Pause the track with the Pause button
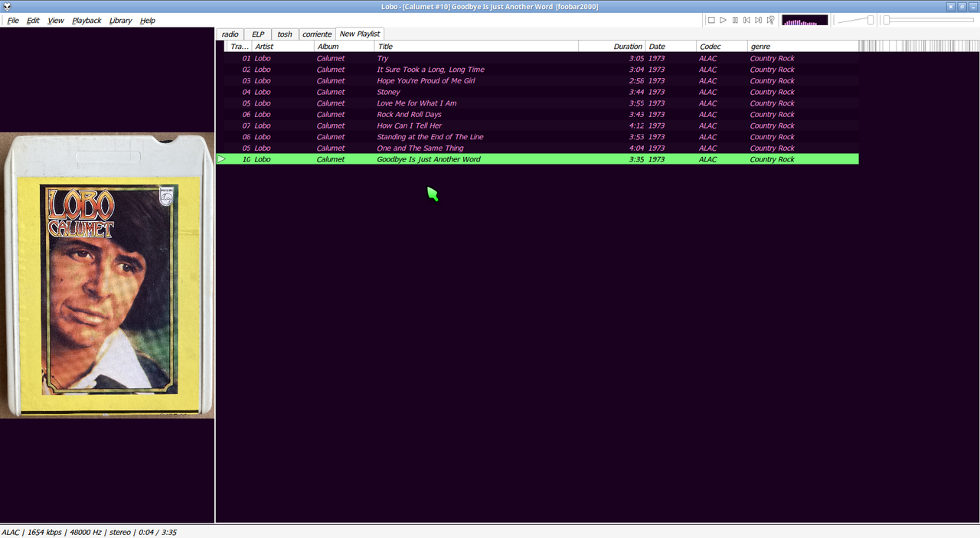Image resolution: width=980 pixels, height=538 pixels. [x=735, y=21]
